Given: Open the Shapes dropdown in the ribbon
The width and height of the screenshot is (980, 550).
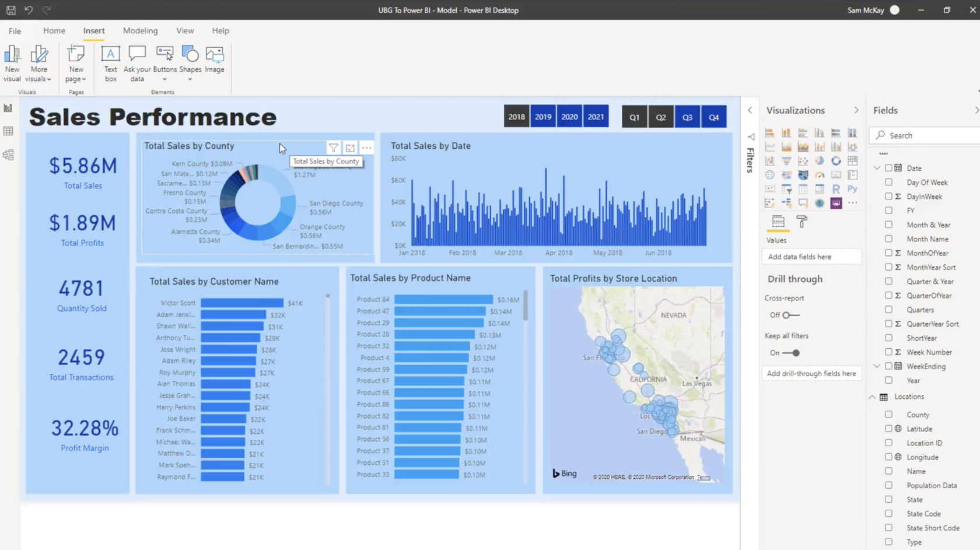Looking at the screenshot, I should coord(190,64).
